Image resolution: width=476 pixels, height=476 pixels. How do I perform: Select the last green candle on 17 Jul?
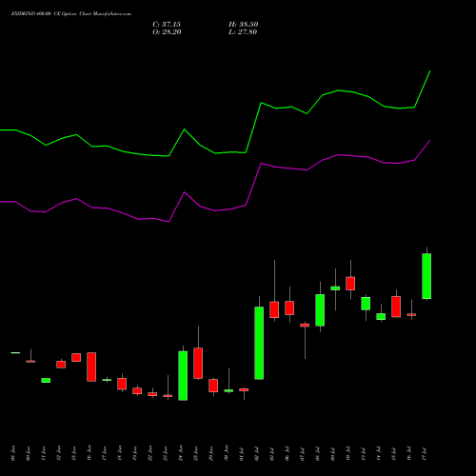(x=426, y=276)
